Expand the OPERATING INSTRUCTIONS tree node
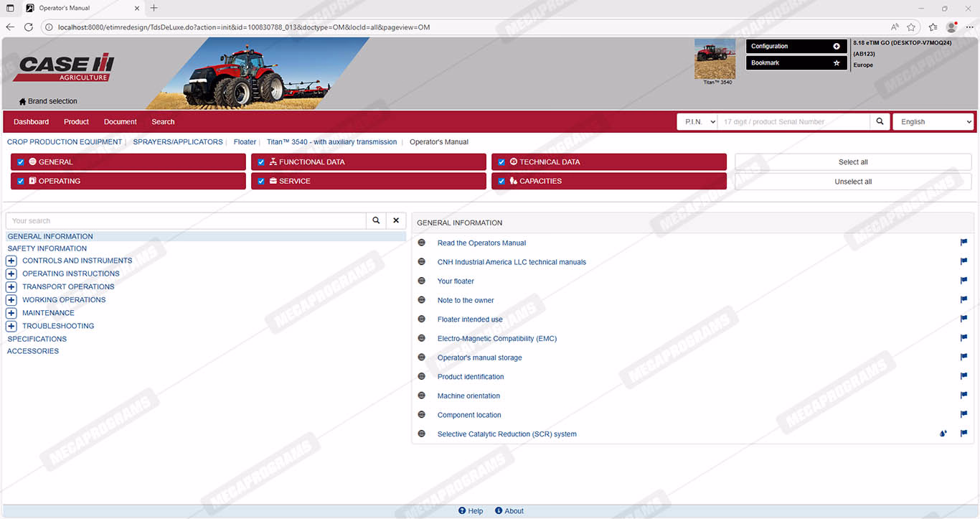The height and width of the screenshot is (519, 980). 11,274
